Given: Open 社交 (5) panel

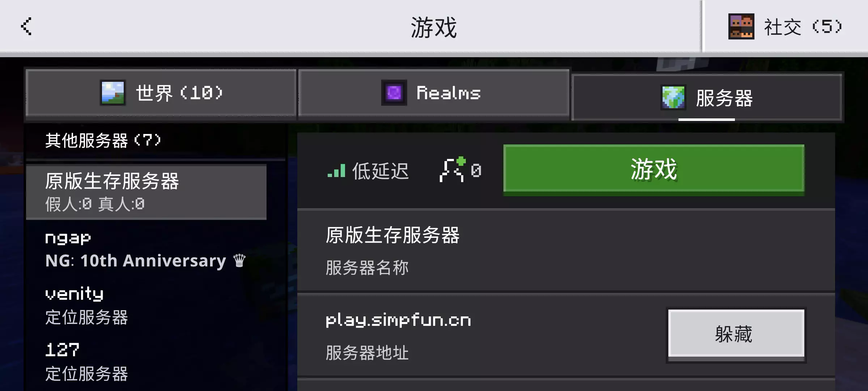Looking at the screenshot, I should coord(785,26).
